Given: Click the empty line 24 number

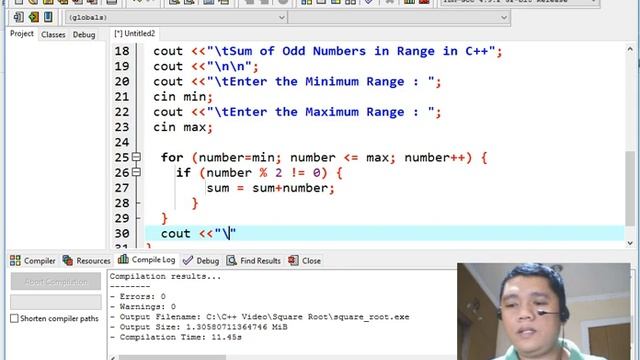Looking at the screenshot, I should (122, 142).
